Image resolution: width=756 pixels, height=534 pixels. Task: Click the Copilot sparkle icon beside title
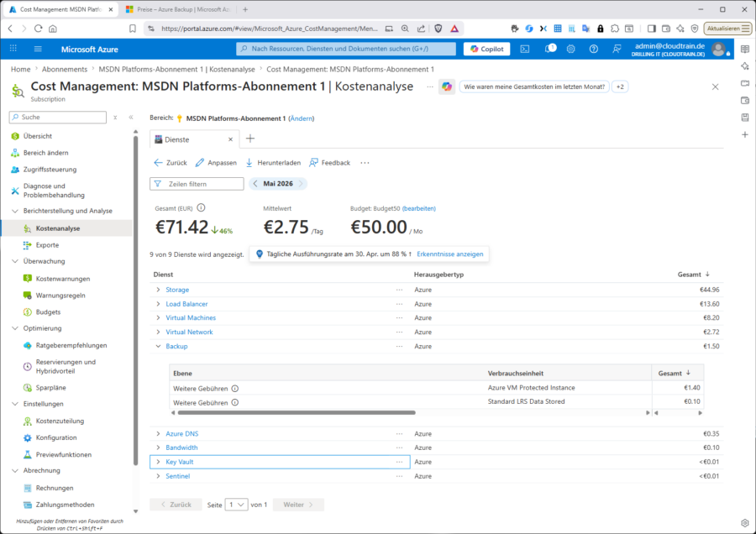pos(447,86)
